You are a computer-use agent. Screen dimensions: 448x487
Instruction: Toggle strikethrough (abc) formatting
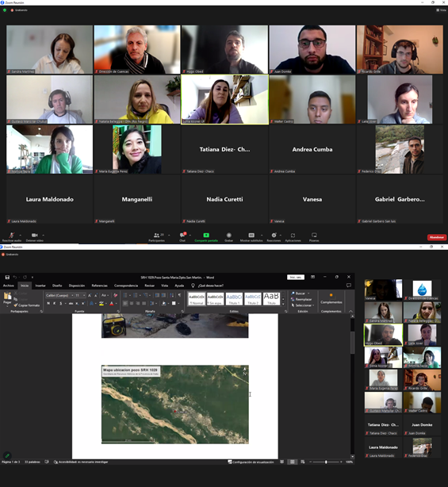(71, 304)
